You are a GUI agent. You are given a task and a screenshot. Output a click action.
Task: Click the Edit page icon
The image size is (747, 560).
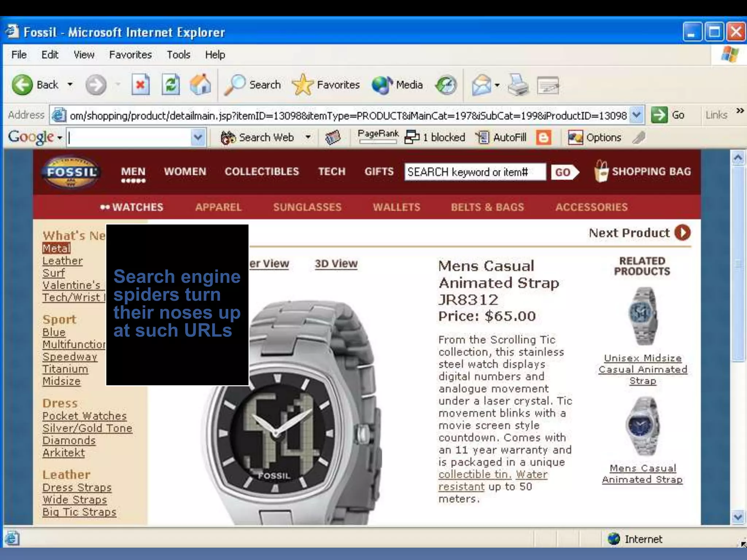[x=548, y=85]
